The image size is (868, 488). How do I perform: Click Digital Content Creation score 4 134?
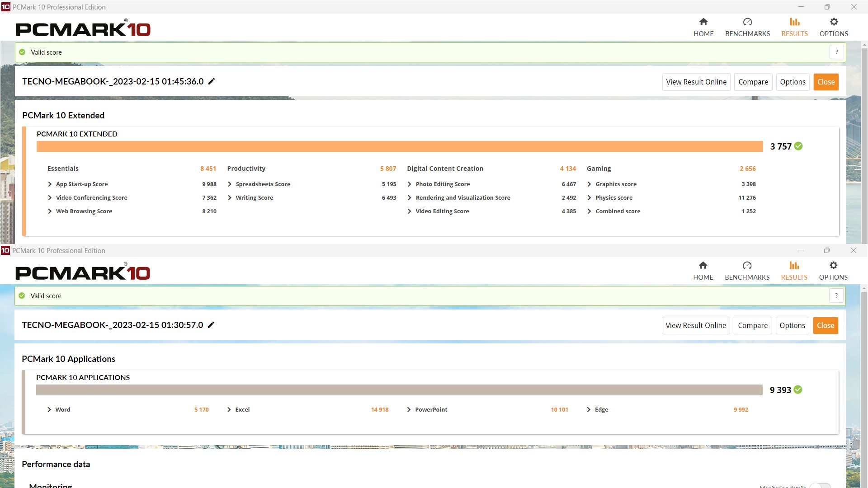pos(568,169)
